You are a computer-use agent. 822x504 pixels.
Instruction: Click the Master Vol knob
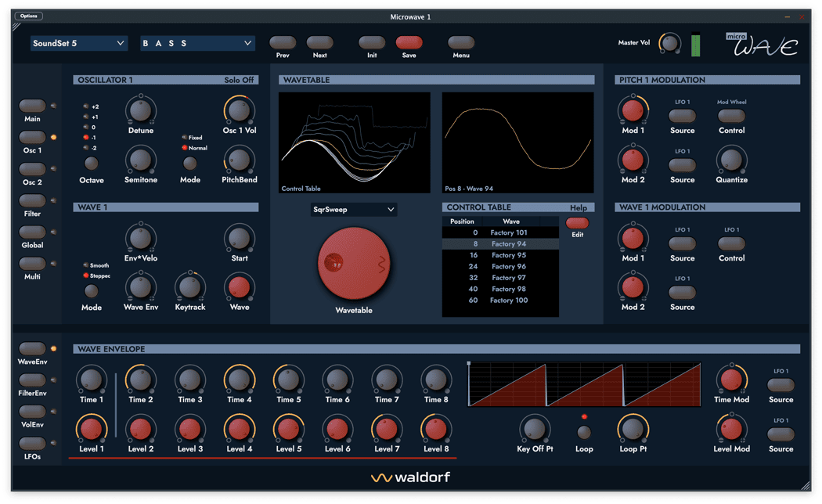coord(669,44)
